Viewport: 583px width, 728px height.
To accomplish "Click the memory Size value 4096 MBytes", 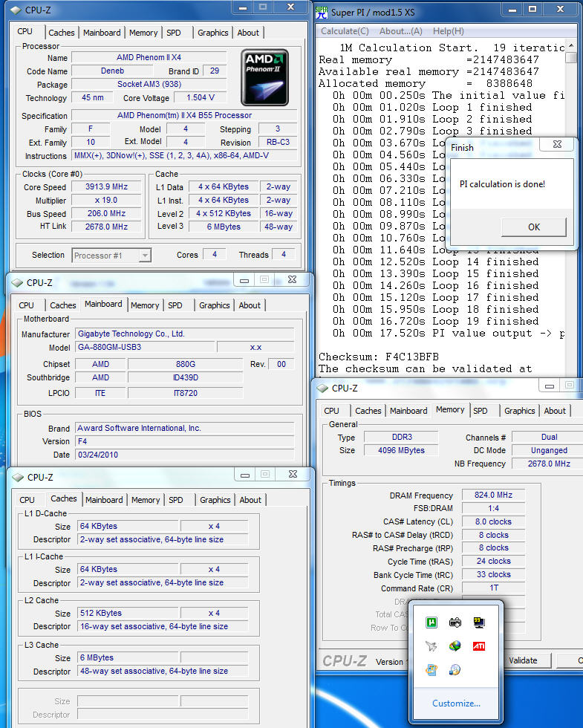I will 401,450.
